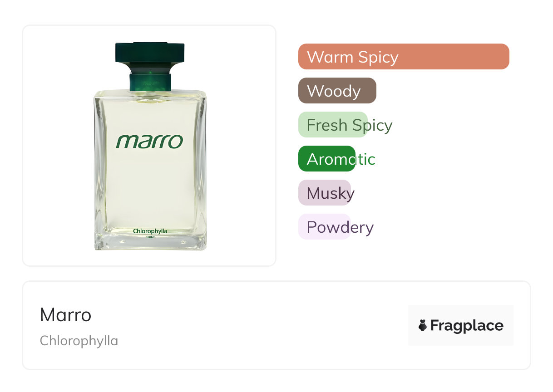Click the marro logo on the bottle
Screen dimensions: 553x392
(x=149, y=141)
